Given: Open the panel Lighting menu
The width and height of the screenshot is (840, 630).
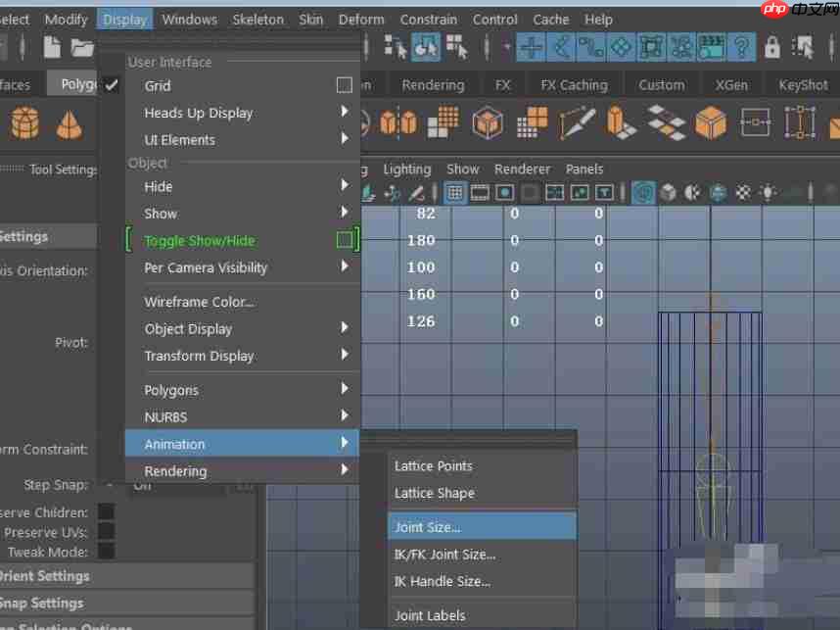Looking at the screenshot, I should coord(406,170).
